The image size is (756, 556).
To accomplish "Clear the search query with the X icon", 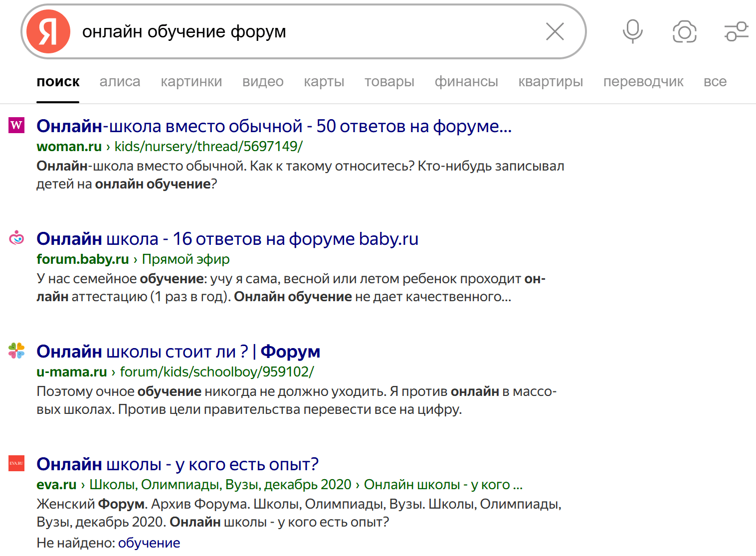I will [555, 31].
